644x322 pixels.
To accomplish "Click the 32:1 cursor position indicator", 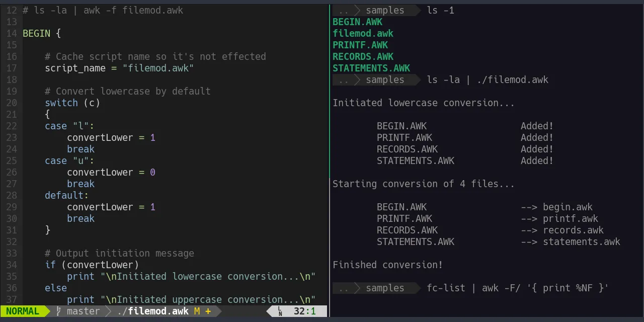I will [x=304, y=311].
